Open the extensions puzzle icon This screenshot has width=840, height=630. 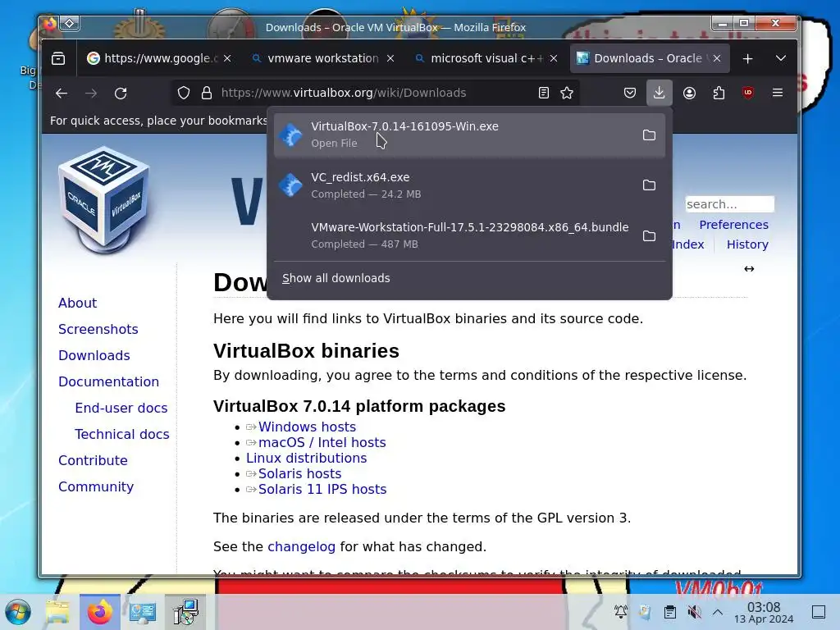(x=719, y=94)
